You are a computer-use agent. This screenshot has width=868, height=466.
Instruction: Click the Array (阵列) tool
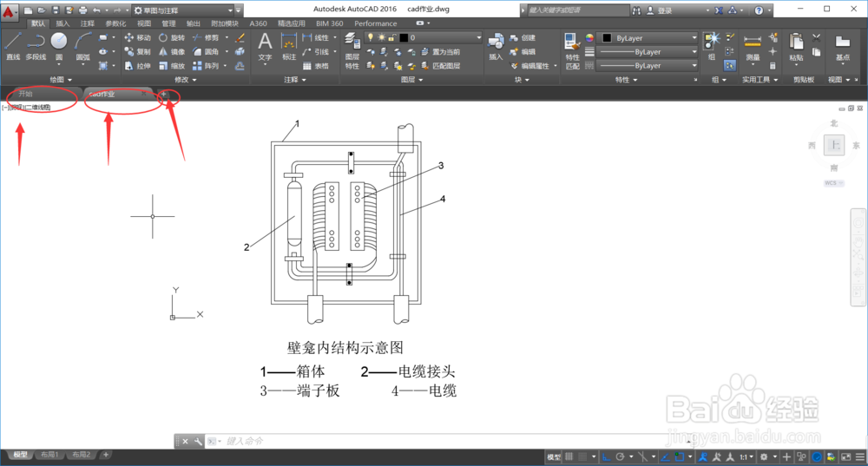pos(206,66)
